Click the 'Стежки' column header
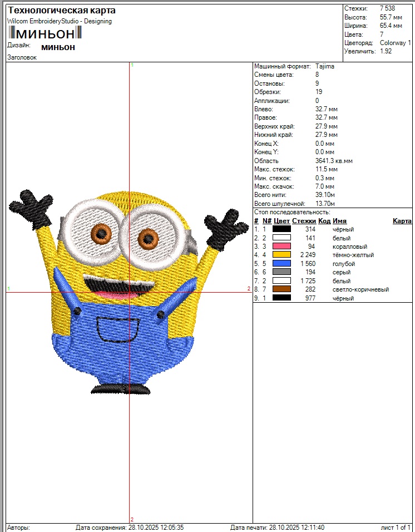415x532 pixels. (304, 221)
